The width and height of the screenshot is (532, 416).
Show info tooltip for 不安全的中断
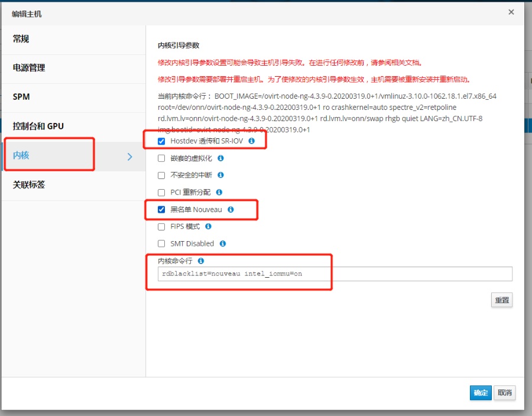click(x=220, y=175)
